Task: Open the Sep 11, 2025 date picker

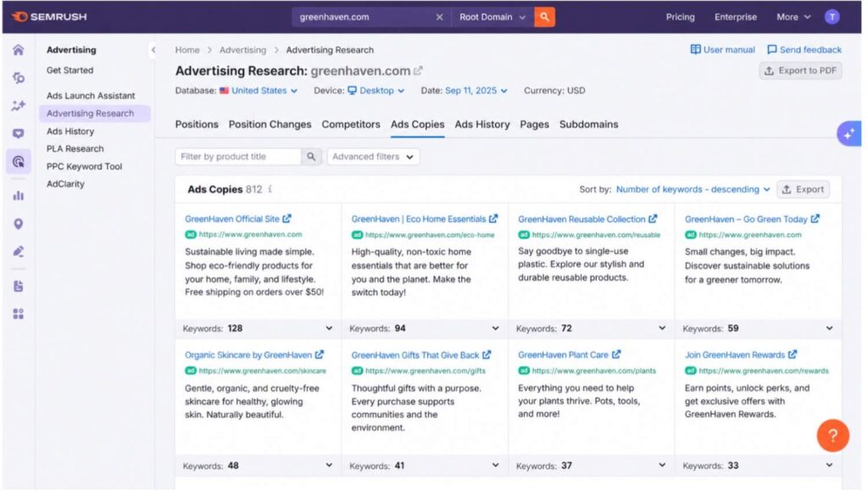Action: coord(476,91)
